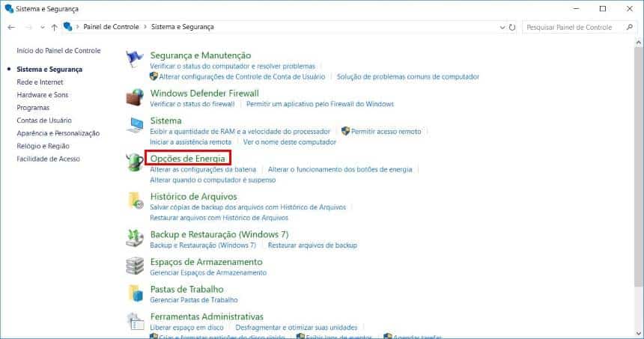
Task: Click Verificar o status do computador link
Action: [x=232, y=66]
